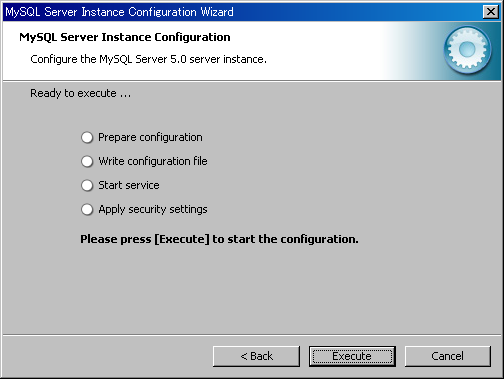Select the Apply security settings status circle
The image size is (504, 379).
pos(87,209)
